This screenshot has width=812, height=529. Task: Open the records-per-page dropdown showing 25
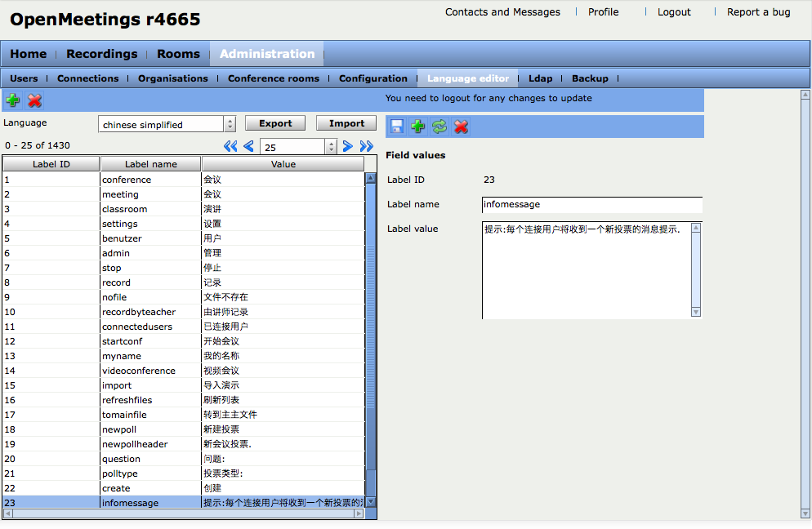[298, 147]
